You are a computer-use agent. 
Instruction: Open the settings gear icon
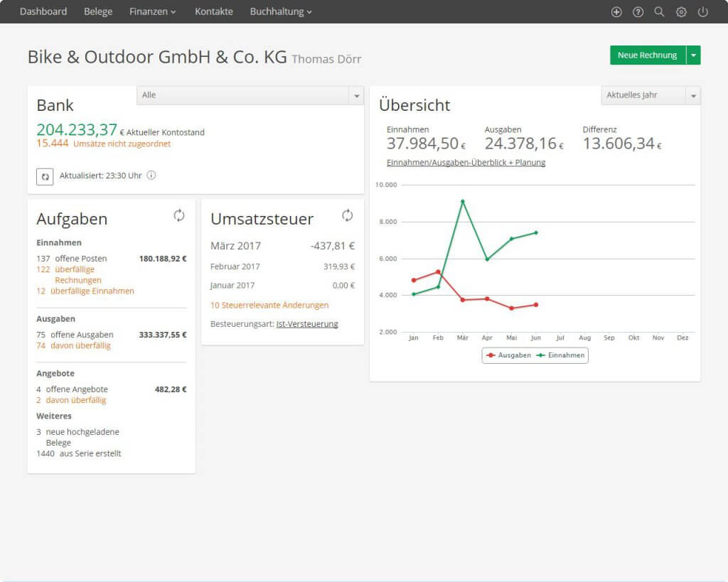(681, 12)
